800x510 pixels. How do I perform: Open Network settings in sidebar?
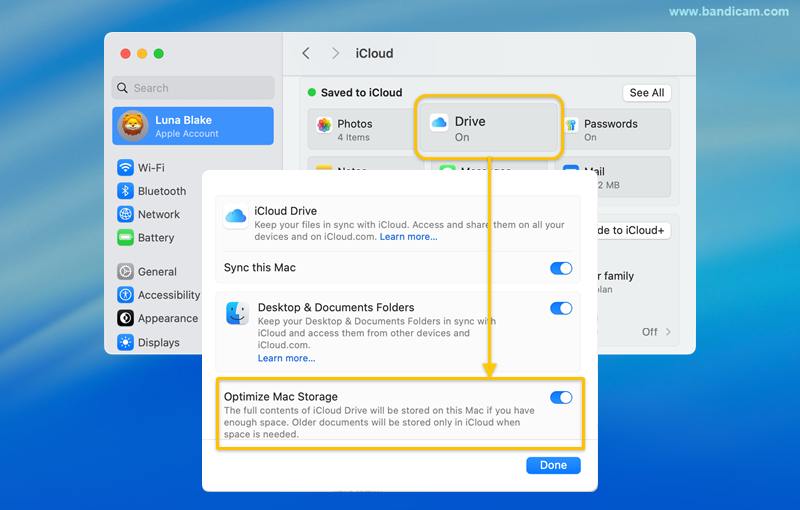(x=158, y=214)
